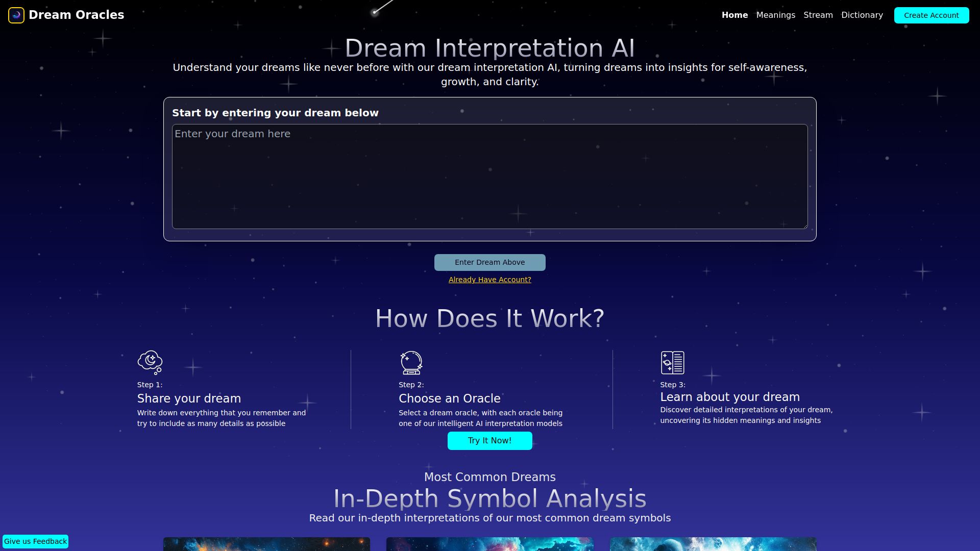The width and height of the screenshot is (980, 551).
Task: Open the Already Have Account link
Action: pyautogui.click(x=489, y=280)
